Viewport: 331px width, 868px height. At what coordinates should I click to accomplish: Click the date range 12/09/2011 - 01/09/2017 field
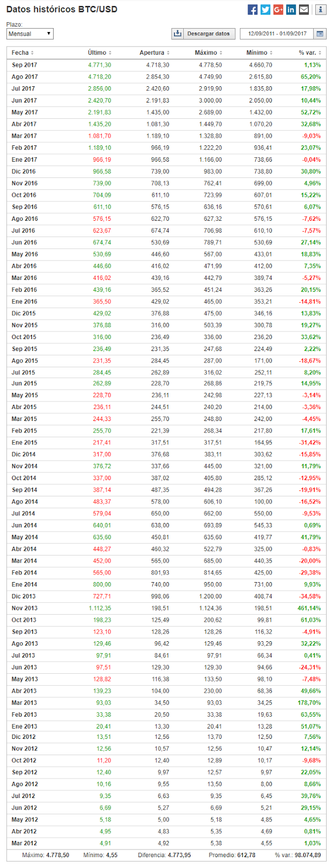(x=276, y=33)
